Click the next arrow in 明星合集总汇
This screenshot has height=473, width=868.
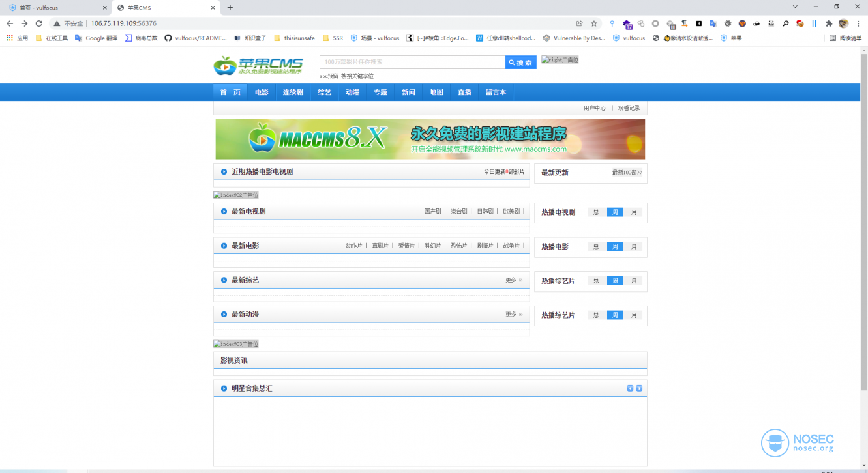coord(639,388)
